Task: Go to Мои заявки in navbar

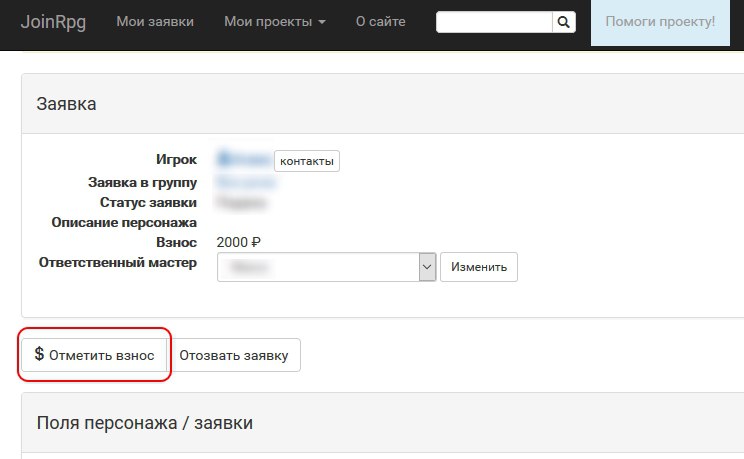Action: 155,22
